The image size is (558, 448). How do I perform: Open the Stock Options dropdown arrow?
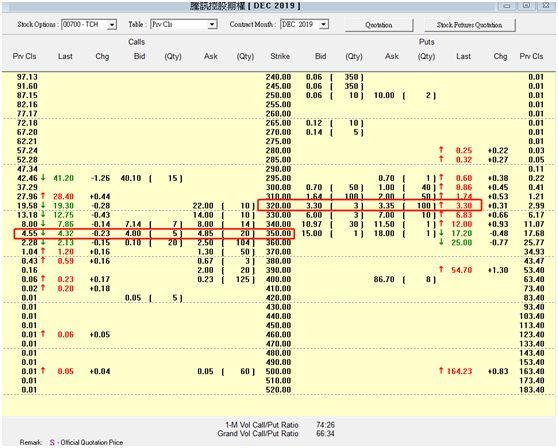[112, 25]
